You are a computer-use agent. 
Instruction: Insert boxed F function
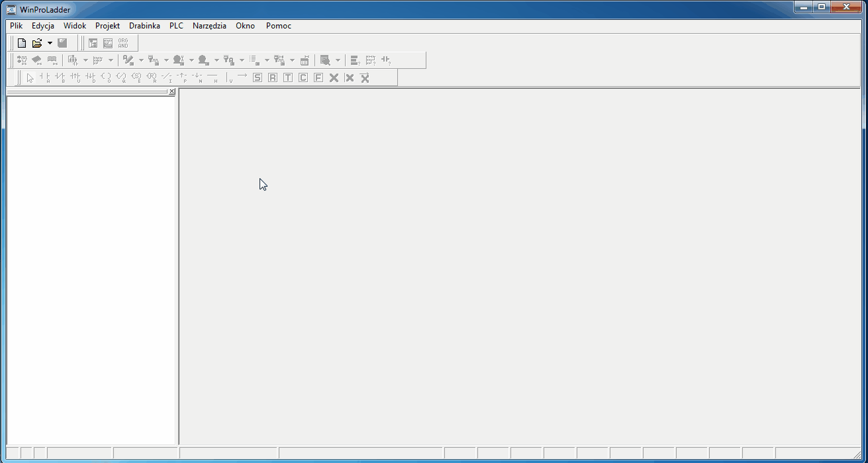pyautogui.click(x=318, y=77)
